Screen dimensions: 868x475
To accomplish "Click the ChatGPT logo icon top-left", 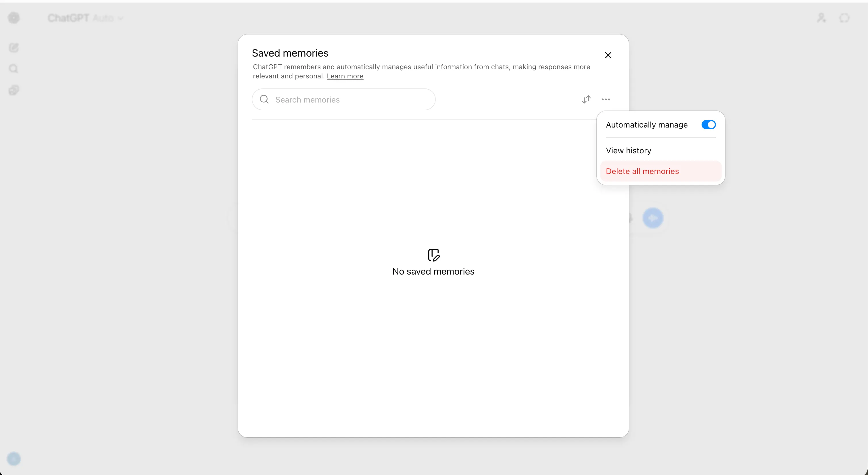I will (x=14, y=18).
